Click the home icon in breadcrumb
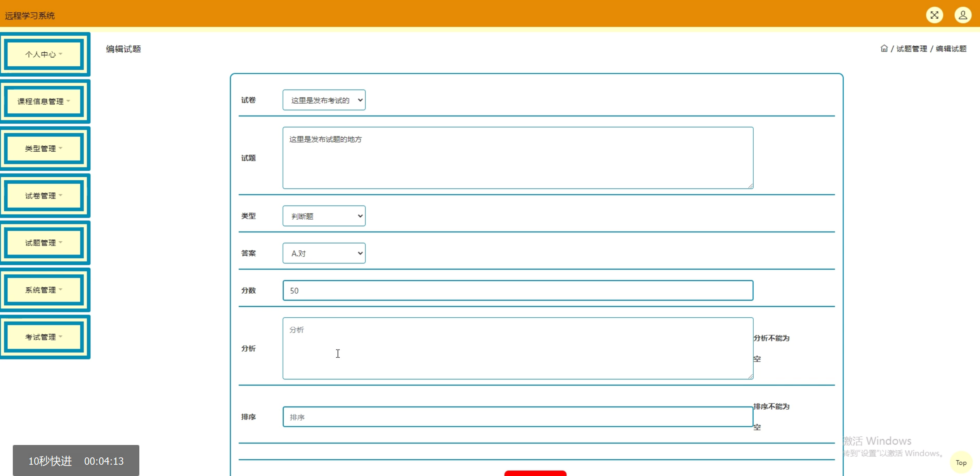980x476 pixels. point(884,48)
